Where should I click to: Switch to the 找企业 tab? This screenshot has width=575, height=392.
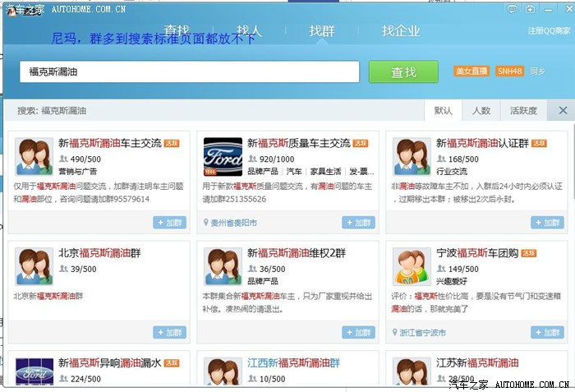(x=400, y=31)
